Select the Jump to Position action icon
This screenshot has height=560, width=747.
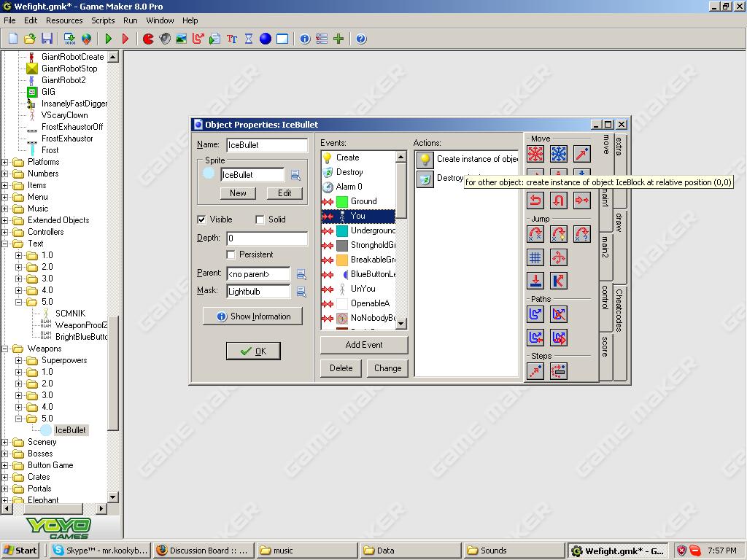[x=535, y=234]
